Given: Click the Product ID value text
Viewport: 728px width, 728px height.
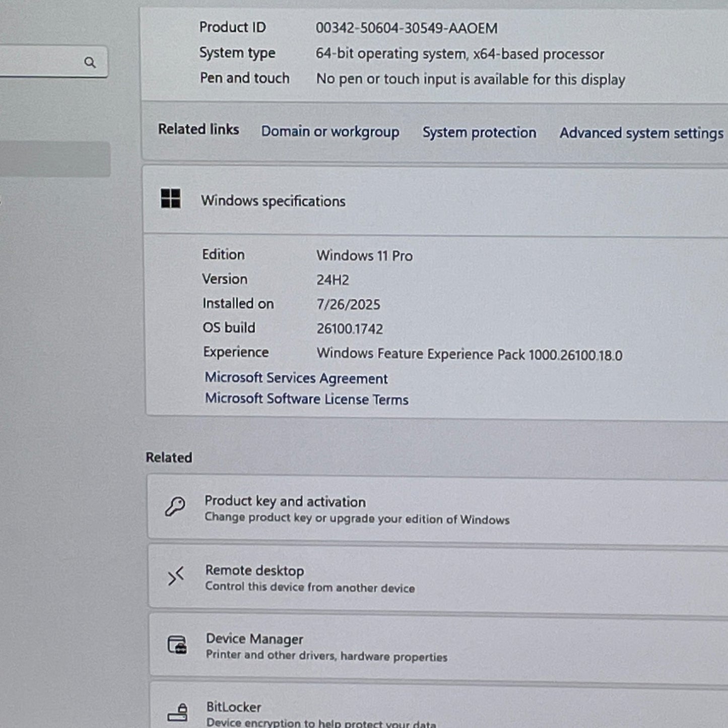Looking at the screenshot, I should point(406,28).
